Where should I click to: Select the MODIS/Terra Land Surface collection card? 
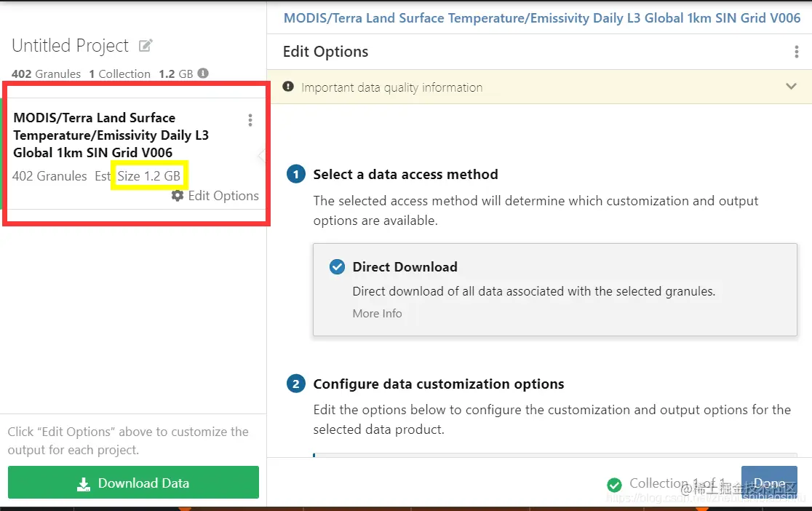coord(134,154)
